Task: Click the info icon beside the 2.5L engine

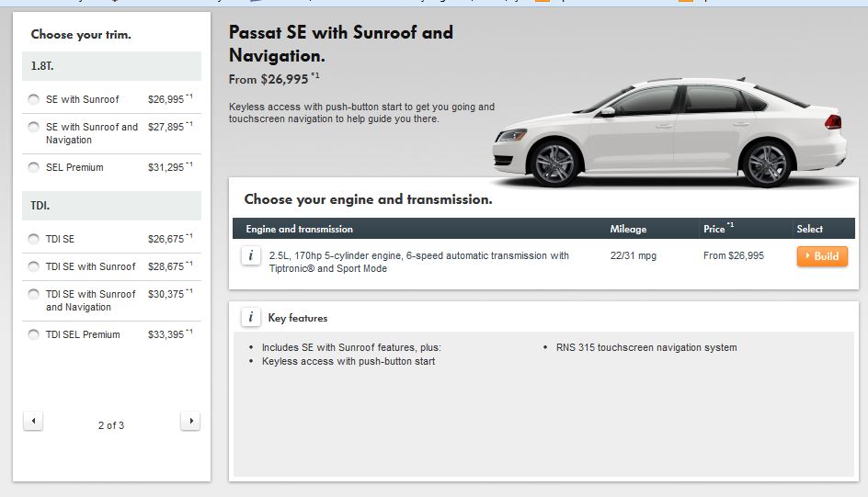Action: 250,256
